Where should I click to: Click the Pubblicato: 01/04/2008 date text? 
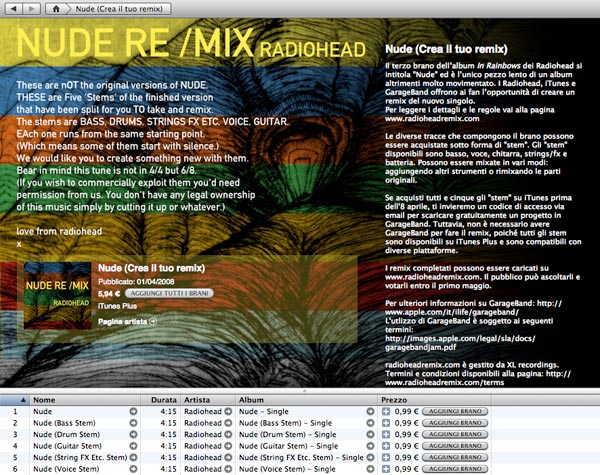click(136, 282)
